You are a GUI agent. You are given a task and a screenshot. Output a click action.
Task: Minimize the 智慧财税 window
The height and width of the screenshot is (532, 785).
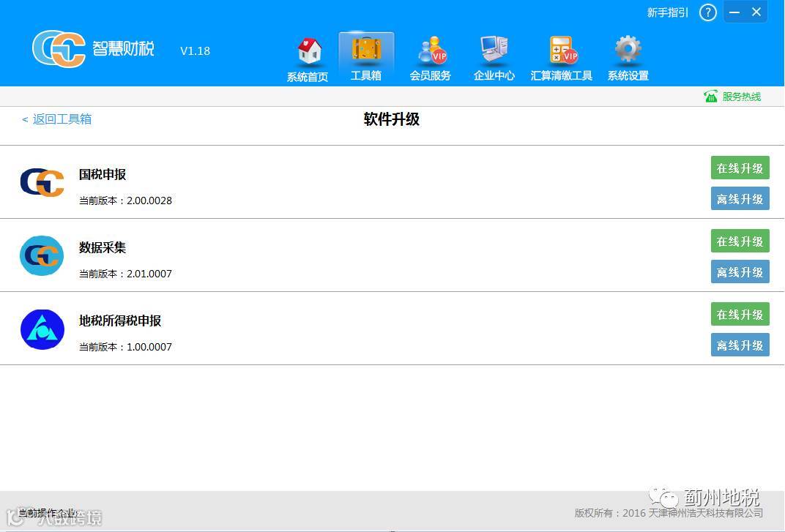pos(734,12)
